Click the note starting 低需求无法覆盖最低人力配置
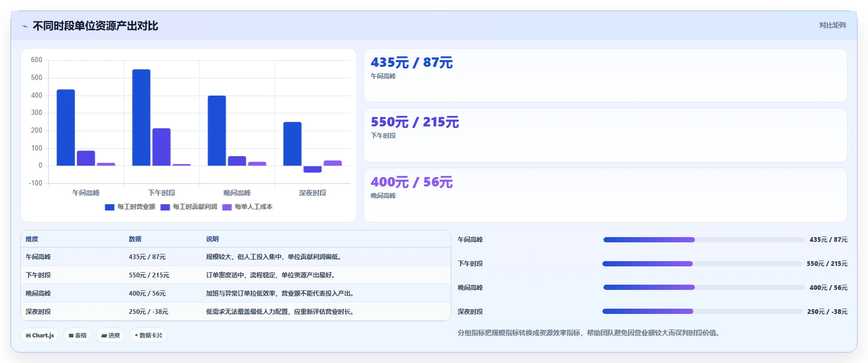868x363 pixels. point(281,311)
